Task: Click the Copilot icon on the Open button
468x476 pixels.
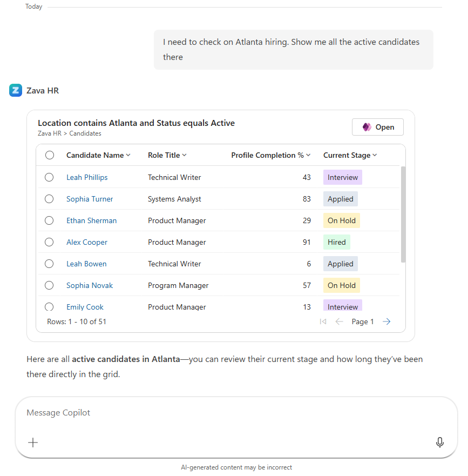Action: tap(368, 126)
